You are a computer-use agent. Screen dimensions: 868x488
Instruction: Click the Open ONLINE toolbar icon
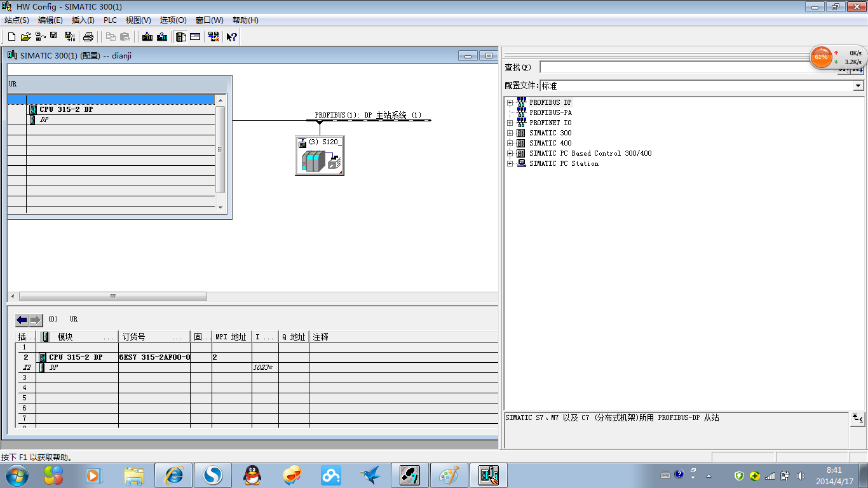[40, 37]
